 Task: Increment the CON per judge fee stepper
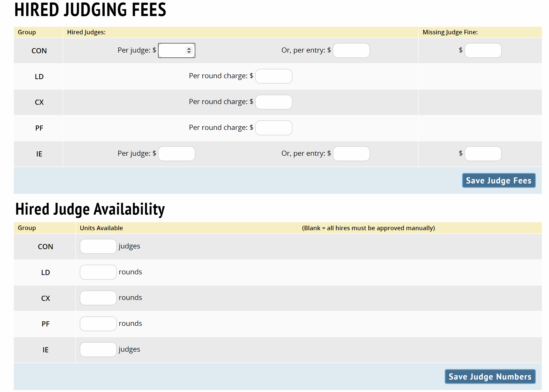point(189,49)
